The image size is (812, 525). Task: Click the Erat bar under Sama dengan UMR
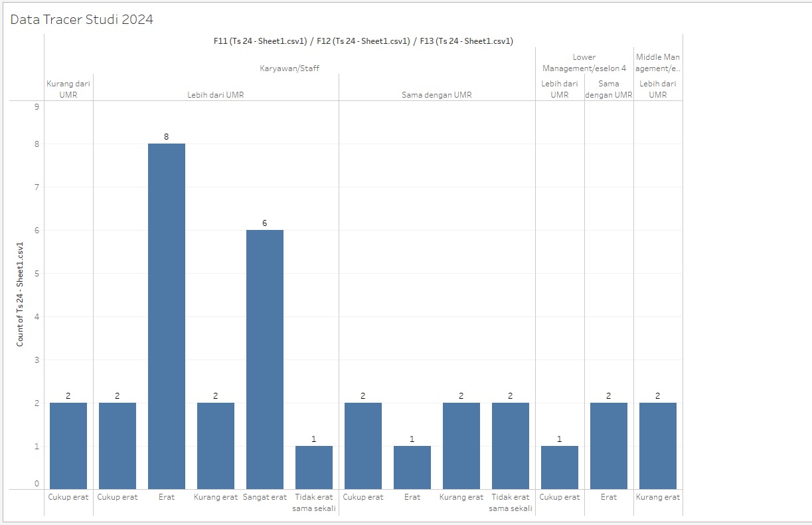click(x=412, y=467)
